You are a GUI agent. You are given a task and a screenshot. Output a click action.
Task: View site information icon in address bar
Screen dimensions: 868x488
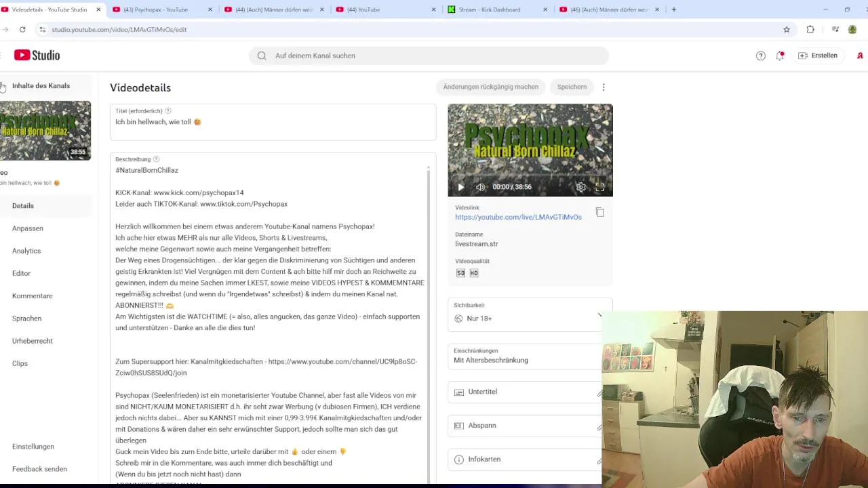click(42, 30)
